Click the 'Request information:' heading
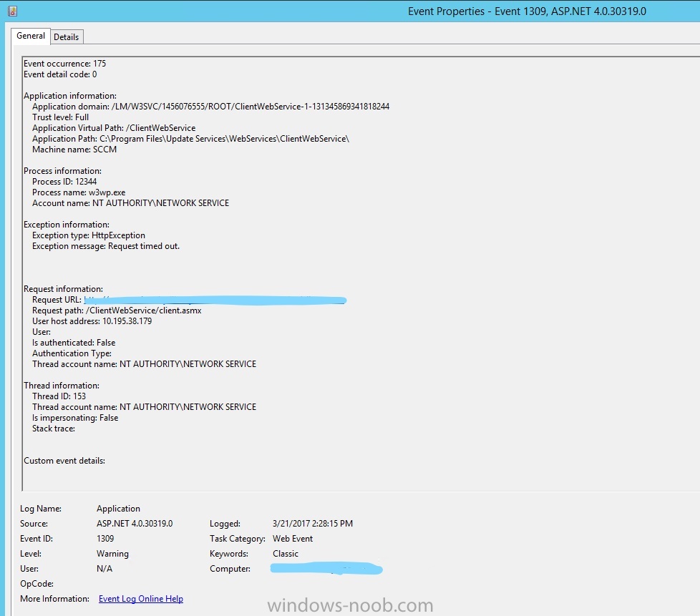This screenshot has width=700, height=616. (x=64, y=289)
